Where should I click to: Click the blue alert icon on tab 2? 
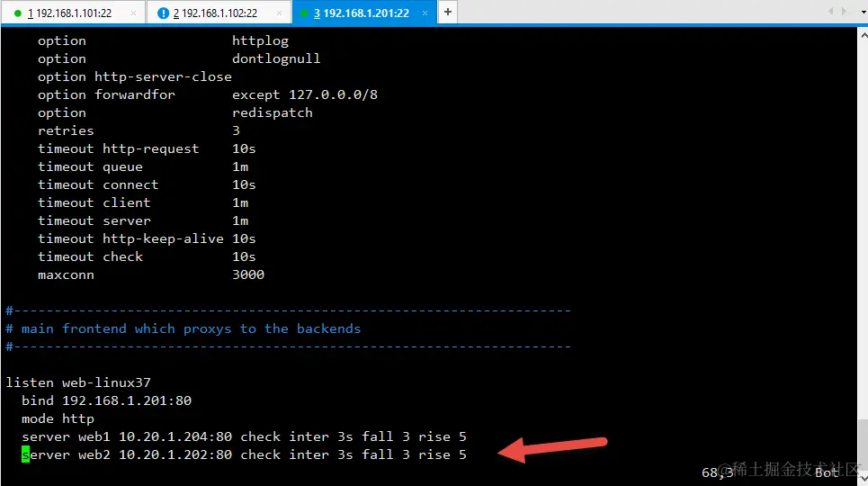click(163, 13)
